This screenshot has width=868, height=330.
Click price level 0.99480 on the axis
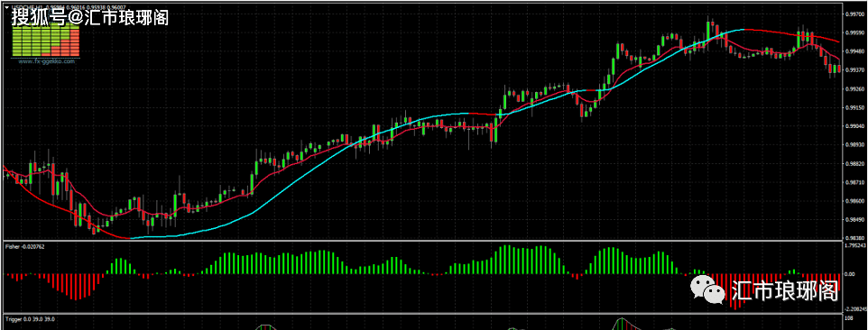(854, 51)
